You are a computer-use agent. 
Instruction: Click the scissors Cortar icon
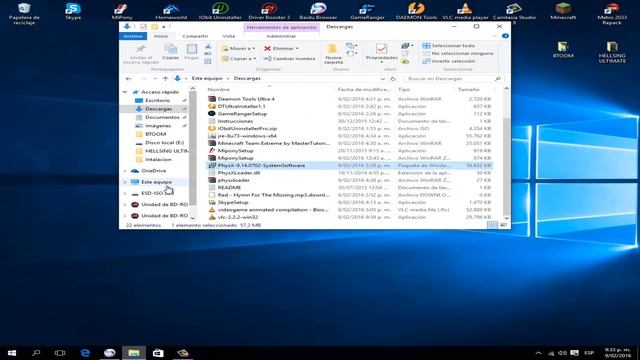click(208, 46)
